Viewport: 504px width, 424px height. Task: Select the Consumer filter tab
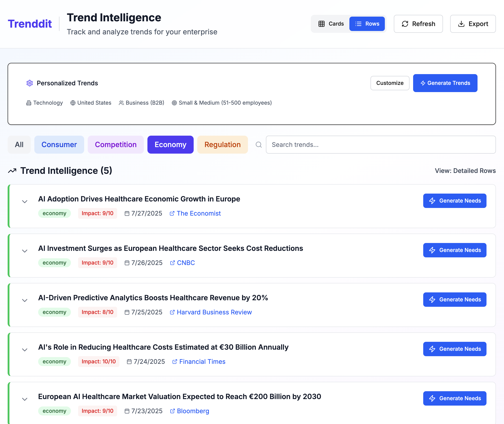click(59, 145)
